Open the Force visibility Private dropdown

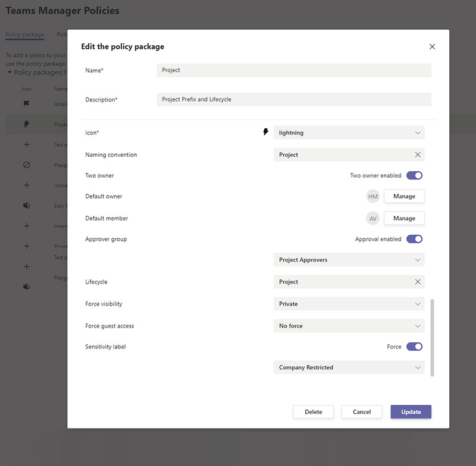click(x=349, y=304)
